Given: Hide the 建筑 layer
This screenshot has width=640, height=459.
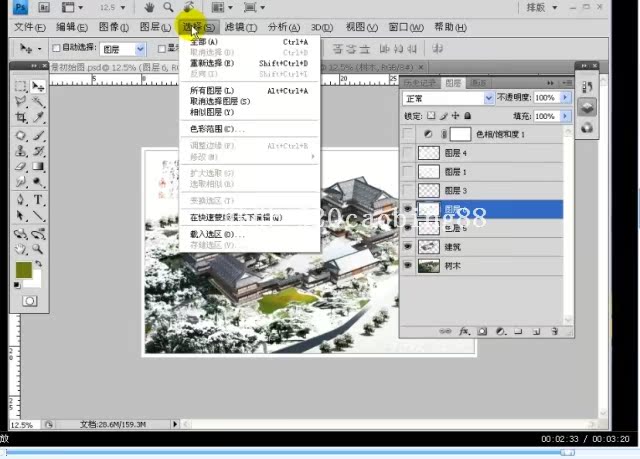Looking at the screenshot, I should click(407, 246).
